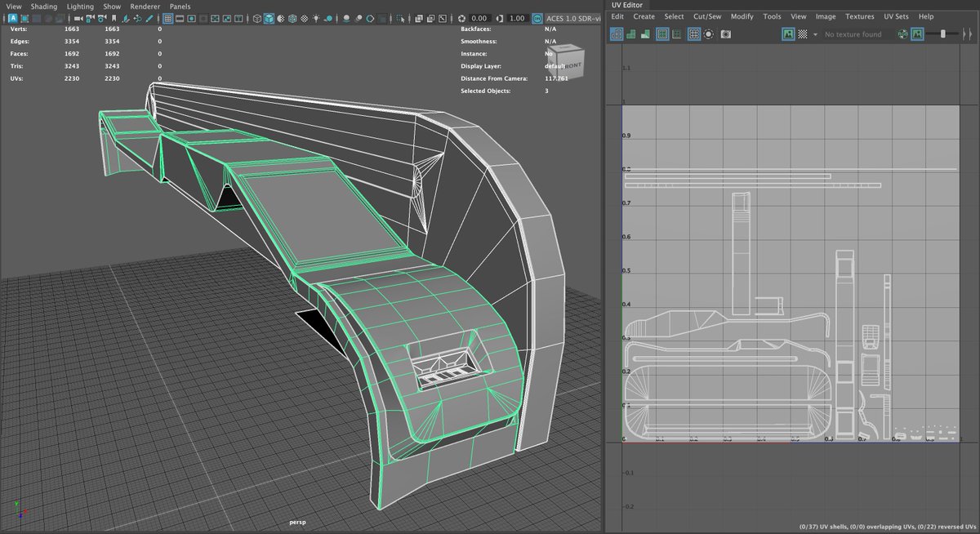Open the Textures menu
Screen dimensions: 980x534
click(x=859, y=16)
